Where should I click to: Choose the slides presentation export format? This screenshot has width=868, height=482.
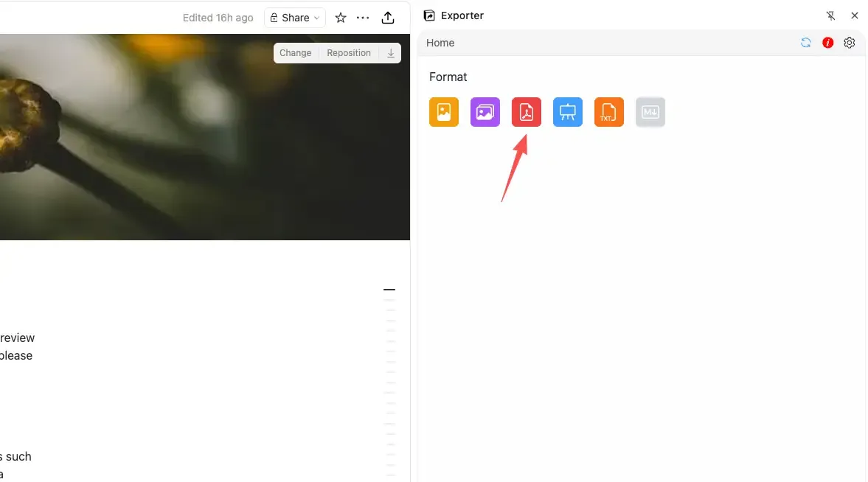click(567, 111)
